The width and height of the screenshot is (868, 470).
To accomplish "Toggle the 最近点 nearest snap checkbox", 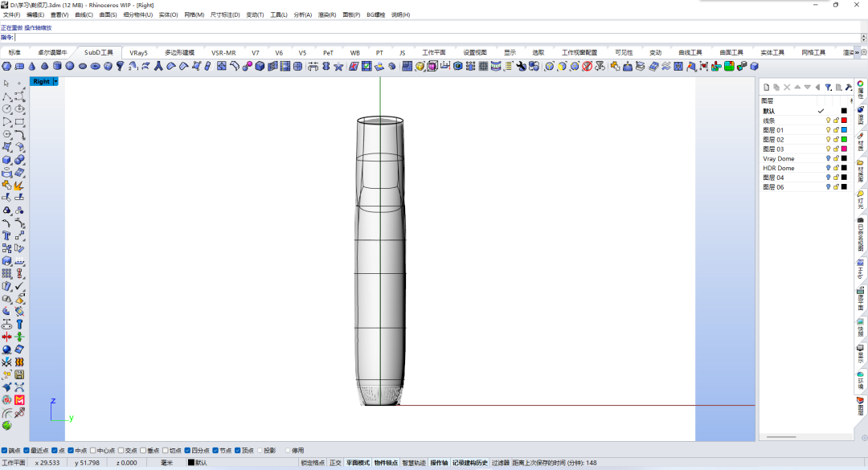I will [27, 451].
